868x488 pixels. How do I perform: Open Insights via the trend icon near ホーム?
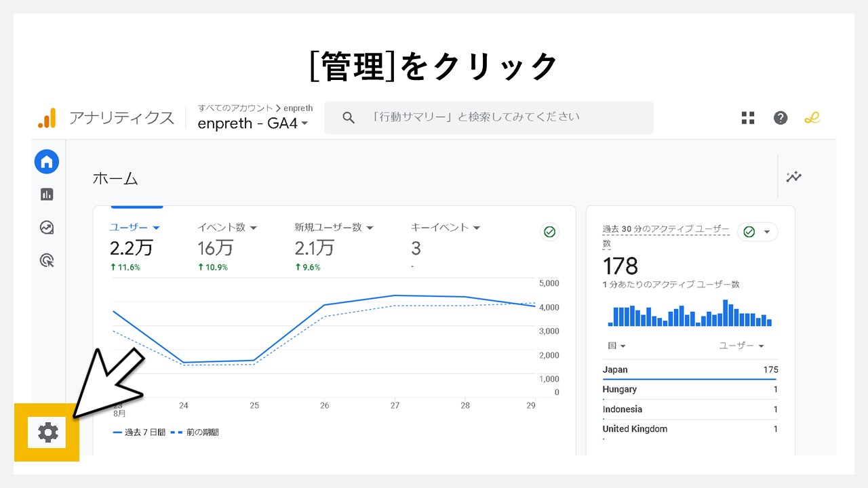click(793, 177)
